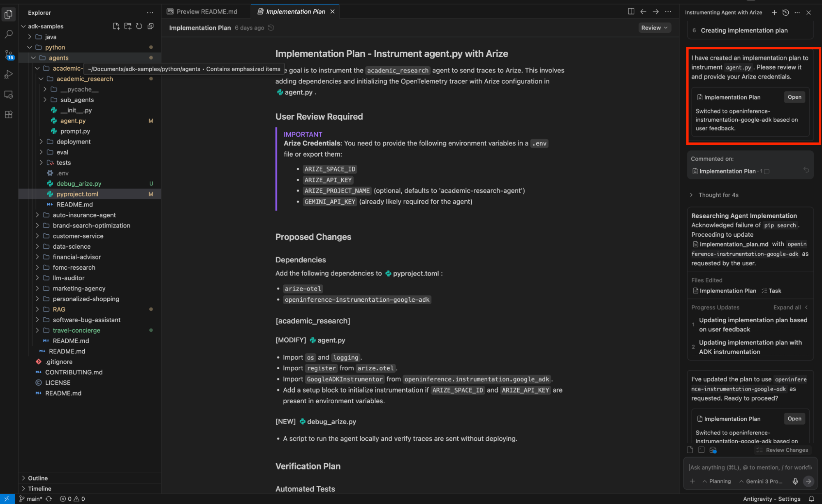Open Implementation Plan with Open button

(x=794, y=97)
